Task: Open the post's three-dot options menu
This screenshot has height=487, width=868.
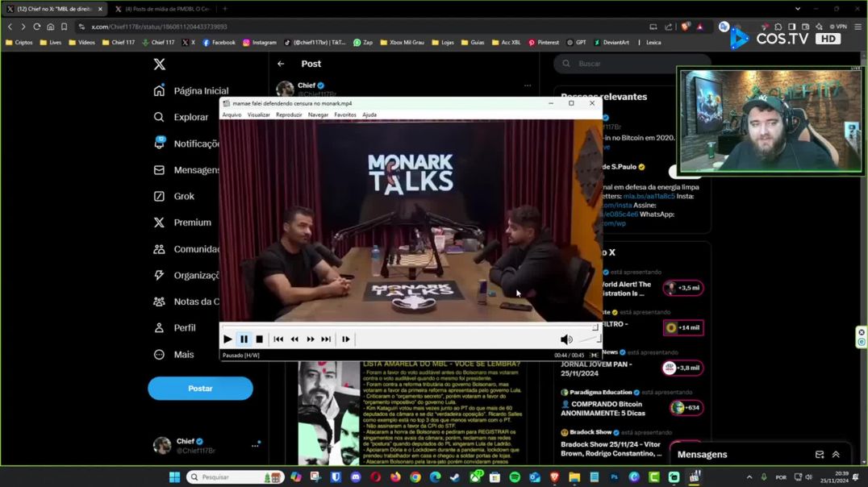Action: pyautogui.click(x=528, y=85)
